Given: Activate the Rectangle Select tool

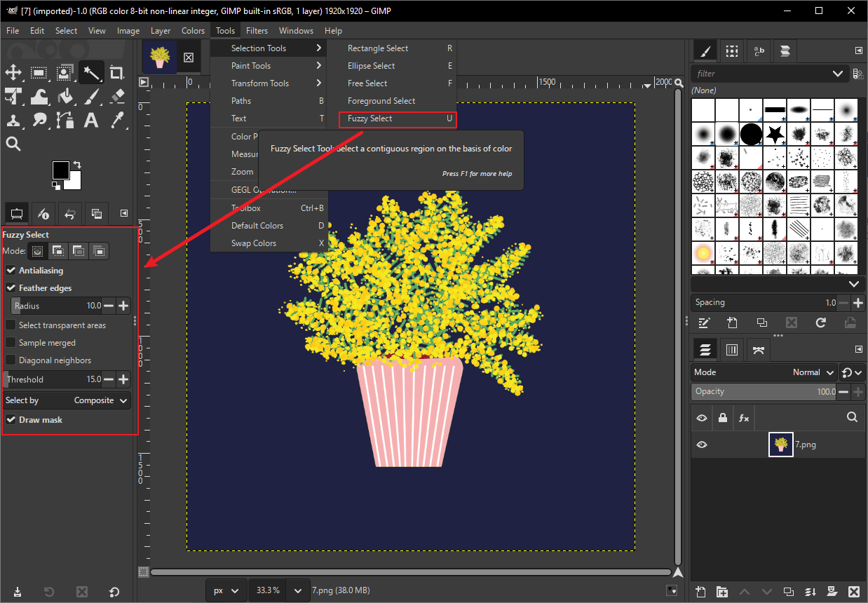Looking at the screenshot, I should [39, 72].
